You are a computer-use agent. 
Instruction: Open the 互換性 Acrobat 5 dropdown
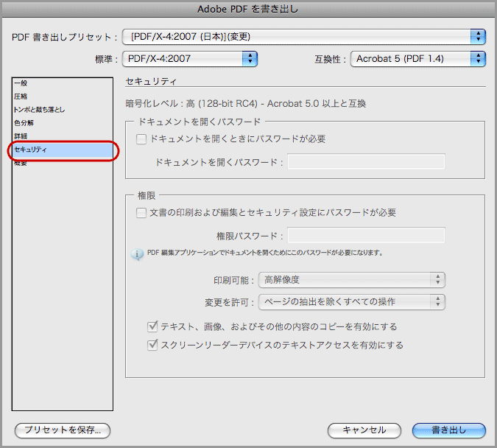417,59
